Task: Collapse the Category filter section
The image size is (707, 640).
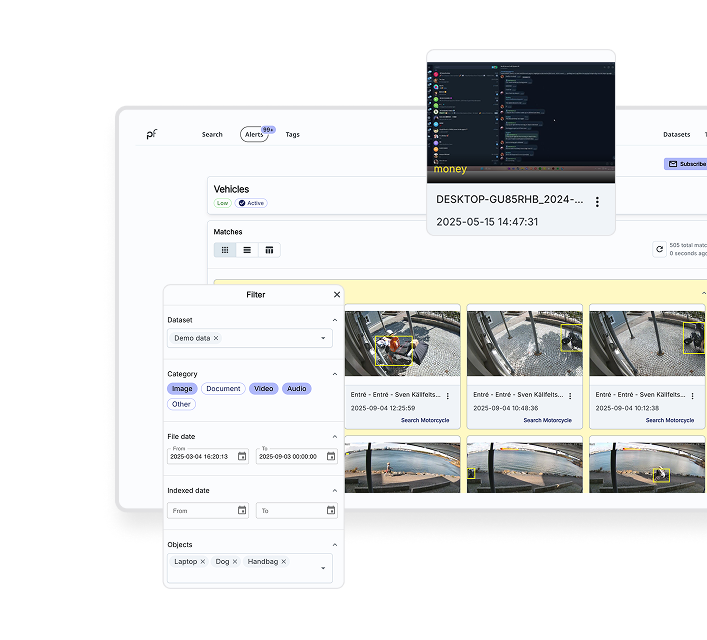Action: click(x=335, y=374)
